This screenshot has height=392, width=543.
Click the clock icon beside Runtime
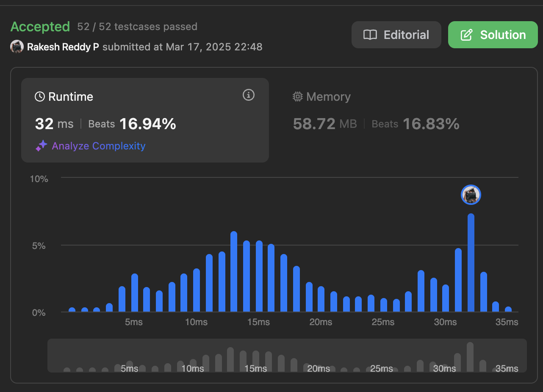point(40,97)
